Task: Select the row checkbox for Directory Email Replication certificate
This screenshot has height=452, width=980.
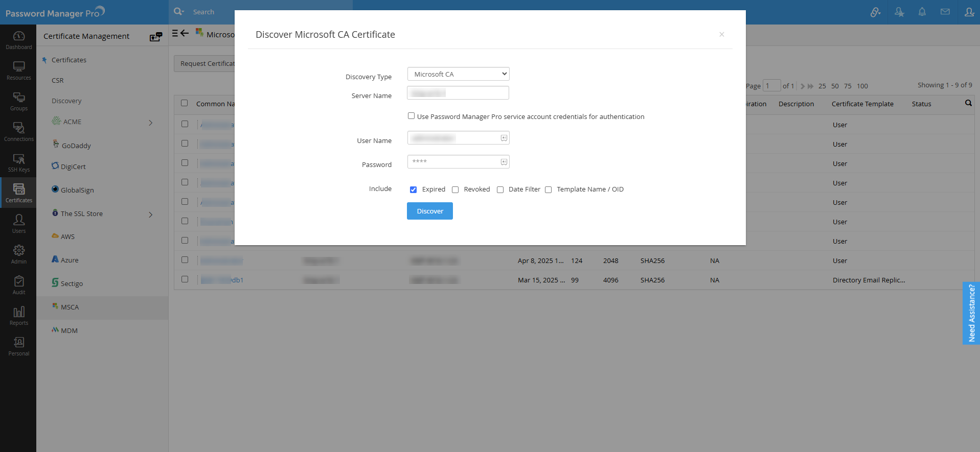Action: coord(185,279)
